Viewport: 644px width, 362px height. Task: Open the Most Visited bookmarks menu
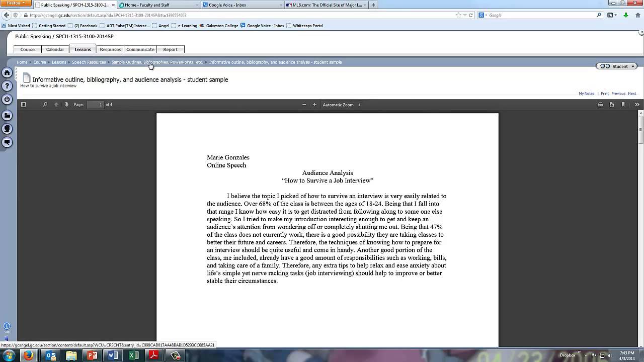point(16,26)
